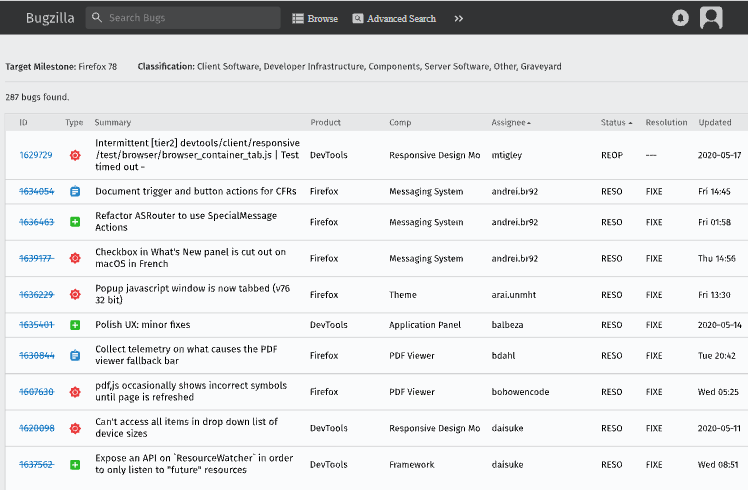Image resolution: width=748 pixels, height=490 pixels.
Task: Sort table by Product column
Action: pyautogui.click(x=325, y=122)
